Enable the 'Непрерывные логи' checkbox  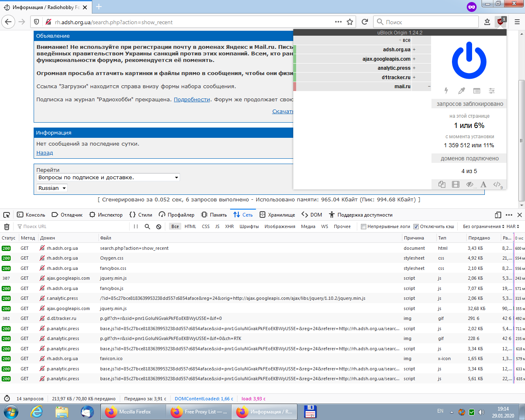coord(363,226)
